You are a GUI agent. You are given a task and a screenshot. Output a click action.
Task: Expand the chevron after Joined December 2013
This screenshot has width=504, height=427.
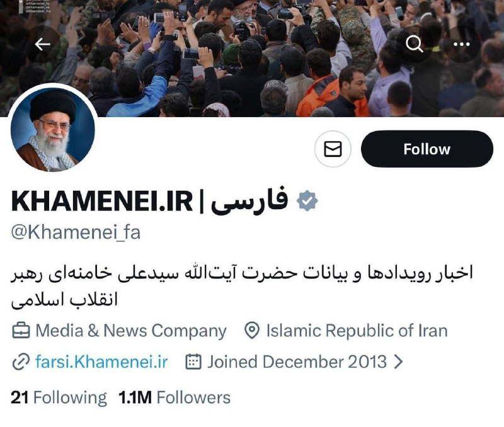(398, 362)
